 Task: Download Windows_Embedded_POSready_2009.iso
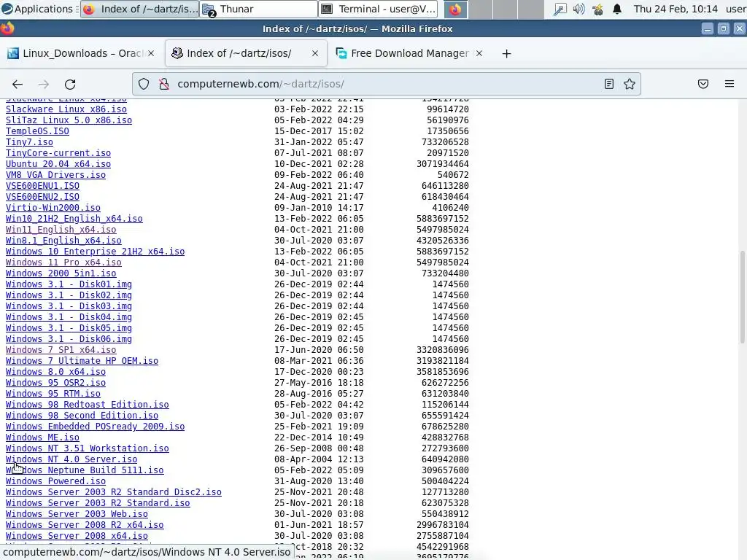95,427
